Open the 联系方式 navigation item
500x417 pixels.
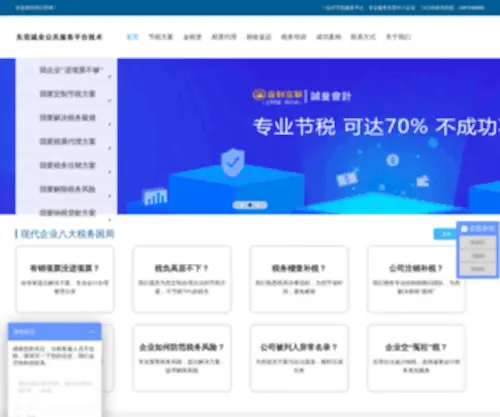pyautogui.click(x=363, y=37)
